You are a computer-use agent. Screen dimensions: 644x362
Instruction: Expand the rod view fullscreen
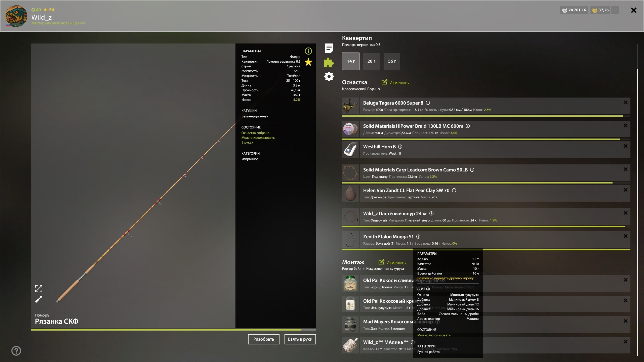pyautogui.click(x=39, y=289)
